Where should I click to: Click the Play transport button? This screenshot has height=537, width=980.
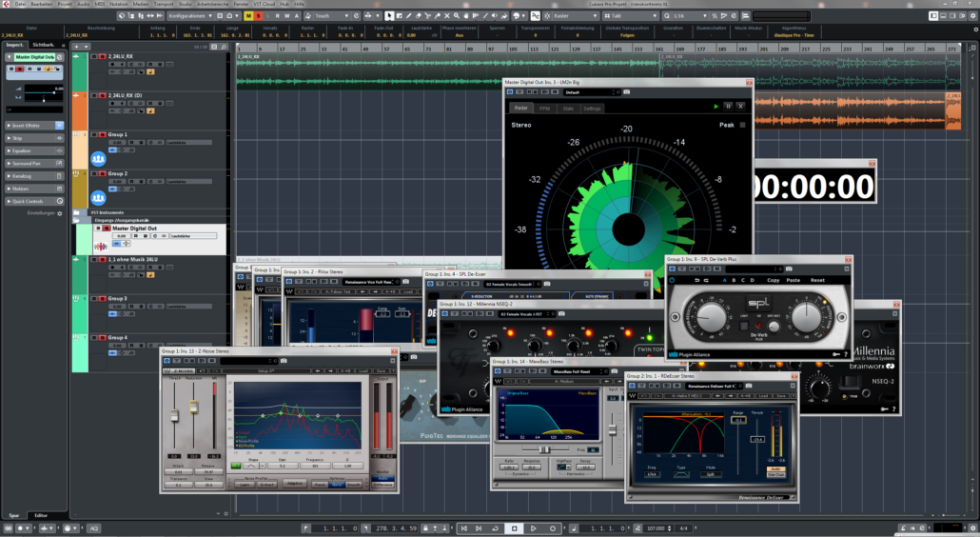click(x=534, y=528)
